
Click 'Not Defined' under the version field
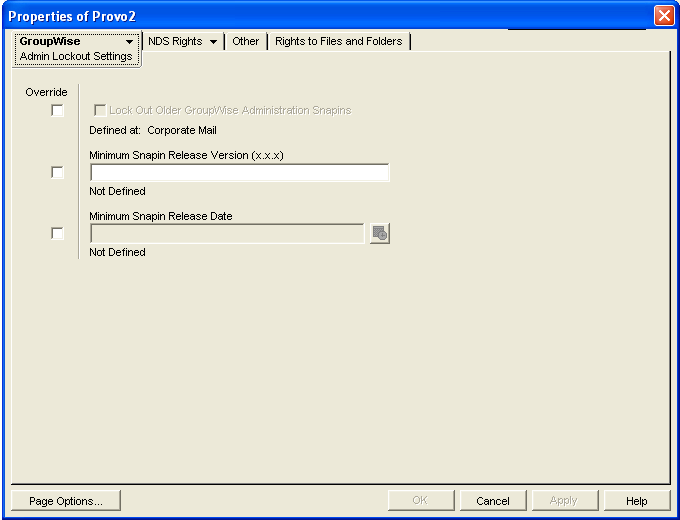click(x=117, y=191)
